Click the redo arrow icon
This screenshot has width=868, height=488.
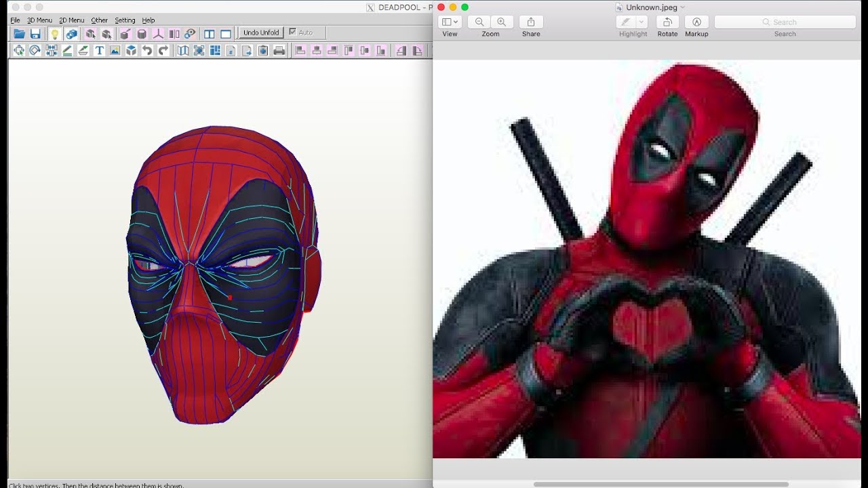coord(163,50)
